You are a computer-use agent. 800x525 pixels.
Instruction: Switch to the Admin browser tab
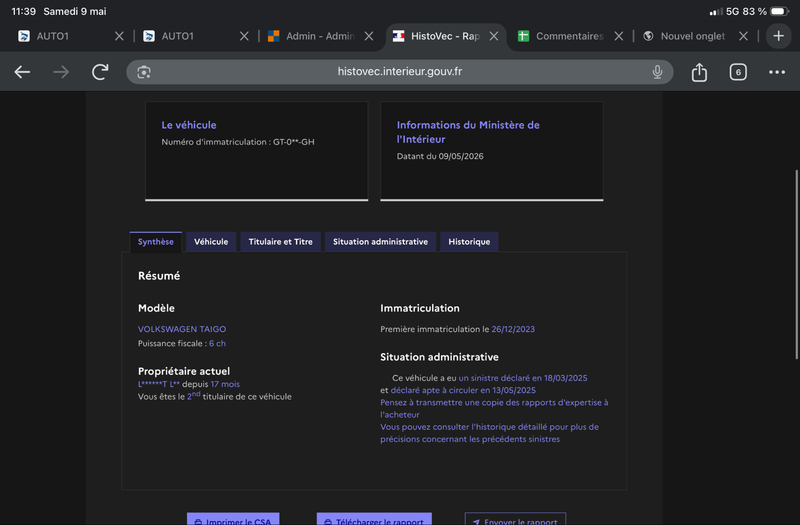tap(320, 36)
